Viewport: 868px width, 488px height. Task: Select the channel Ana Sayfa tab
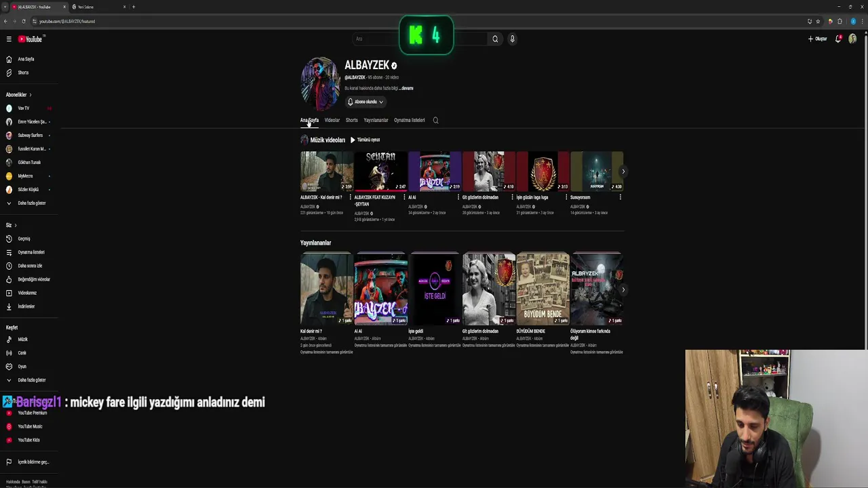tap(309, 120)
